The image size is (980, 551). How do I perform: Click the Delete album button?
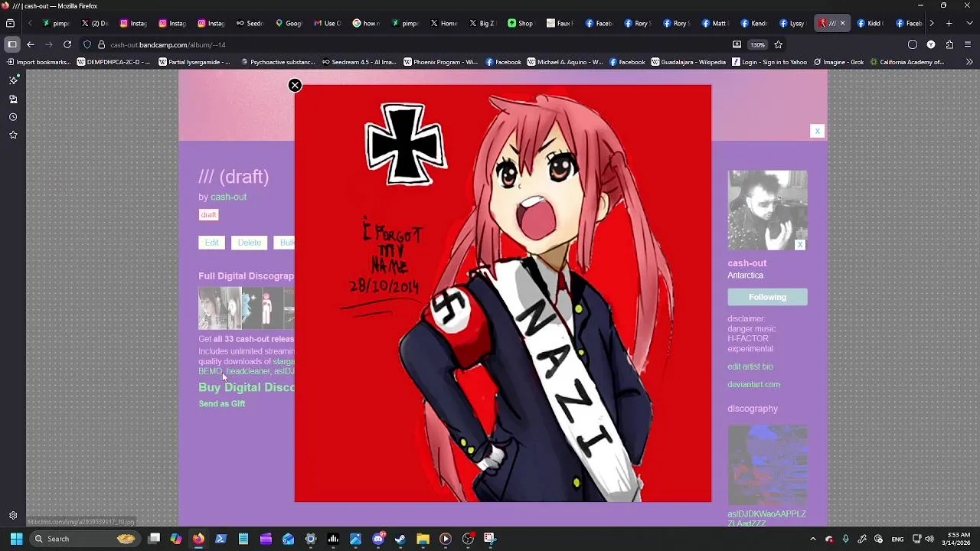pyautogui.click(x=249, y=243)
